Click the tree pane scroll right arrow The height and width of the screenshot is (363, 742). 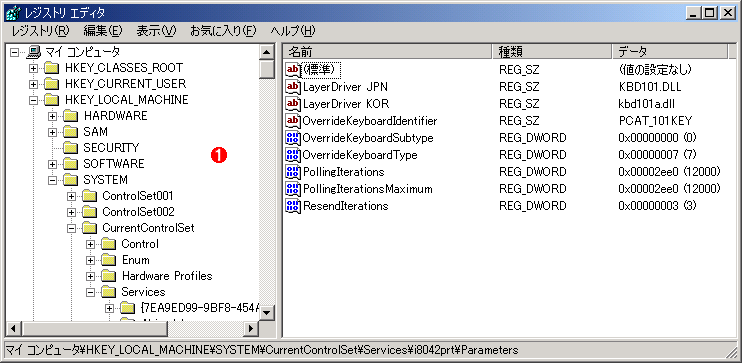point(250,328)
